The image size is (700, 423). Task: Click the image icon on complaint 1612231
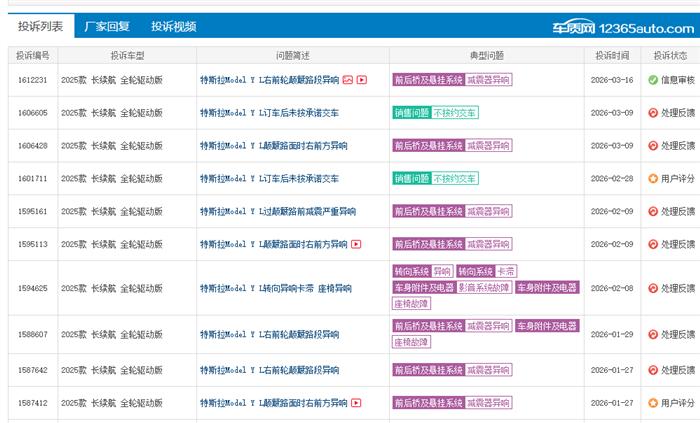point(347,80)
